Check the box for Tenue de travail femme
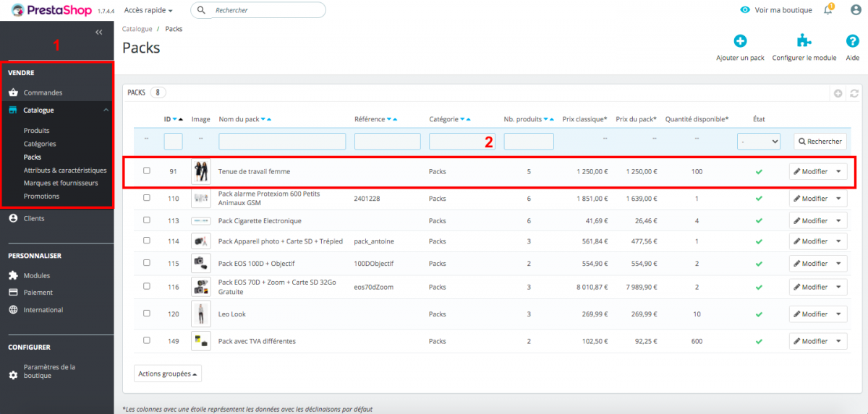The width and height of the screenshot is (868, 414). coord(147,171)
